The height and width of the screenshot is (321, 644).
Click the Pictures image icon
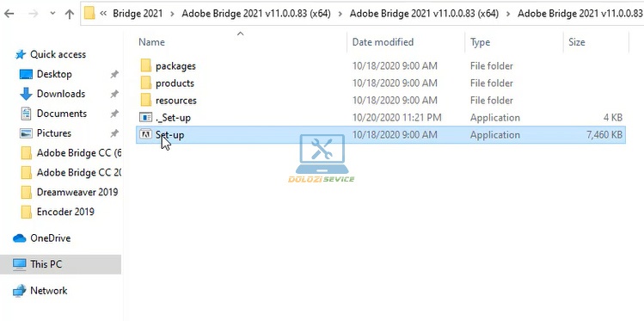tap(26, 133)
